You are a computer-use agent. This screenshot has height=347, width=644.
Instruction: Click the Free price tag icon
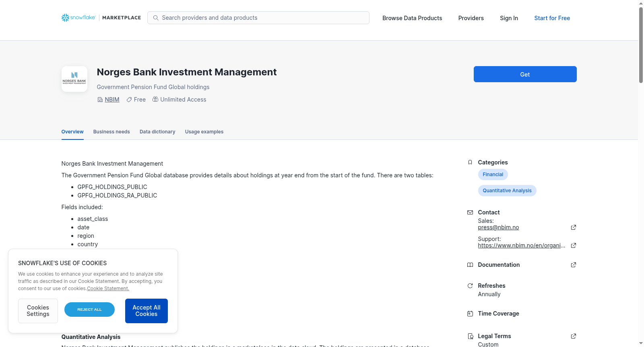point(129,100)
